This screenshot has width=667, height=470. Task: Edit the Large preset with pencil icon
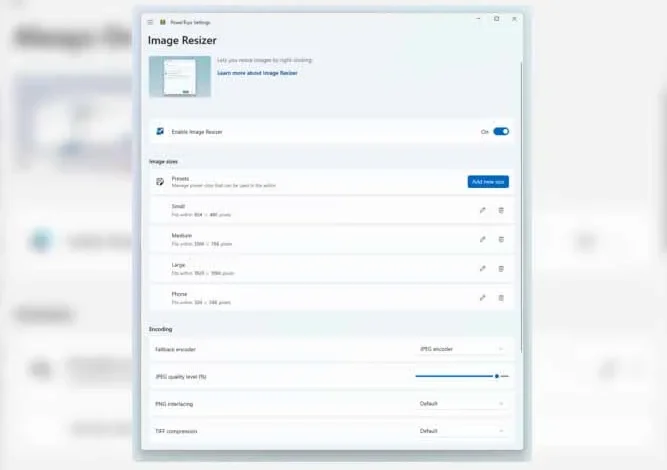(482, 268)
